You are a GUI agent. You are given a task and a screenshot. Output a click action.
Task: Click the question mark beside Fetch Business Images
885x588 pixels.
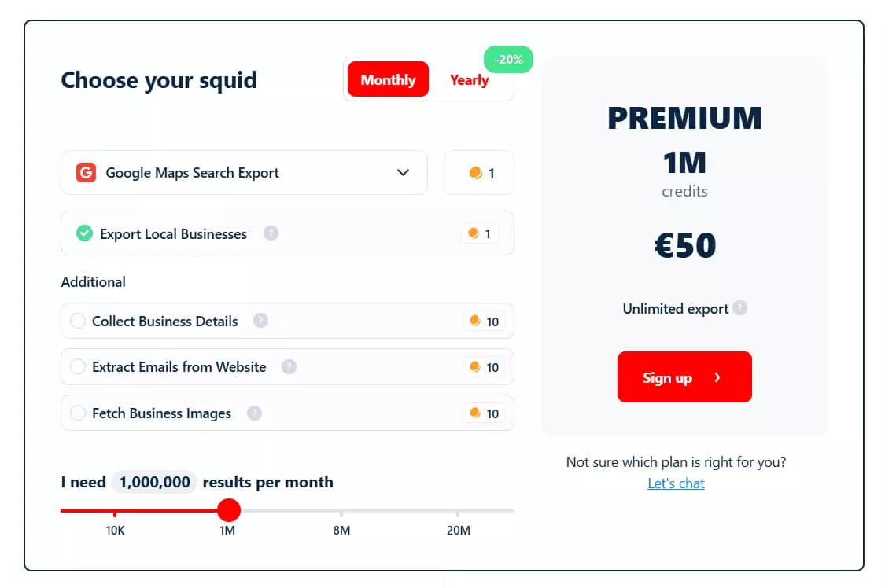pyautogui.click(x=254, y=413)
